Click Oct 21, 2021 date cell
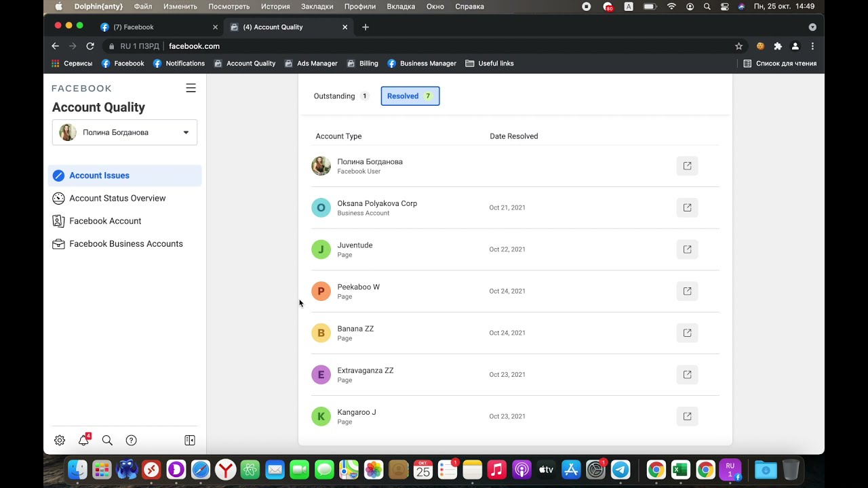This screenshot has height=488, width=868. pos(507,207)
